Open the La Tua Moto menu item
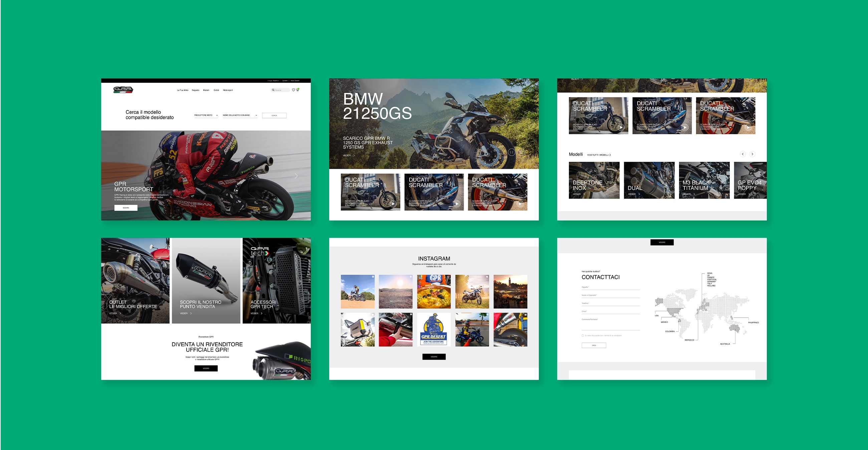The width and height of the screenshot is (868, 450). point(183,90)
